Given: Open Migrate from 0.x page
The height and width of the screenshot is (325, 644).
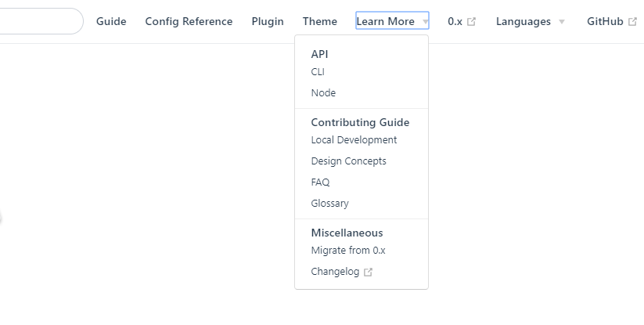Looking at the screenshot, I should [x=348, y=251].
